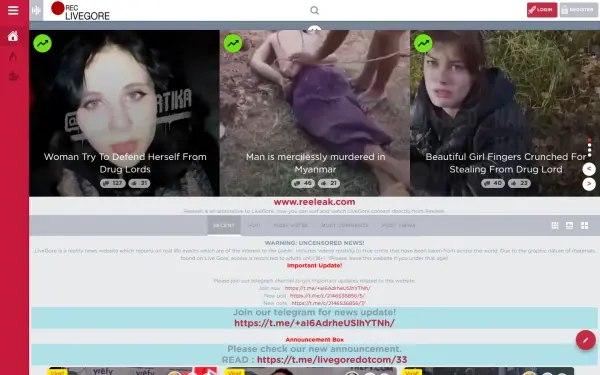Open the large telegram link in the blue banner
Viewport: 600px width, 375px height.
[x=314, y=323]
